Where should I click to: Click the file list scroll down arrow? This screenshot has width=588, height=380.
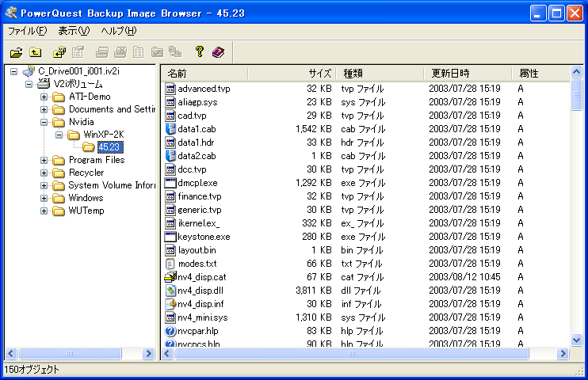pyautogui.click(x=576, y=340)
